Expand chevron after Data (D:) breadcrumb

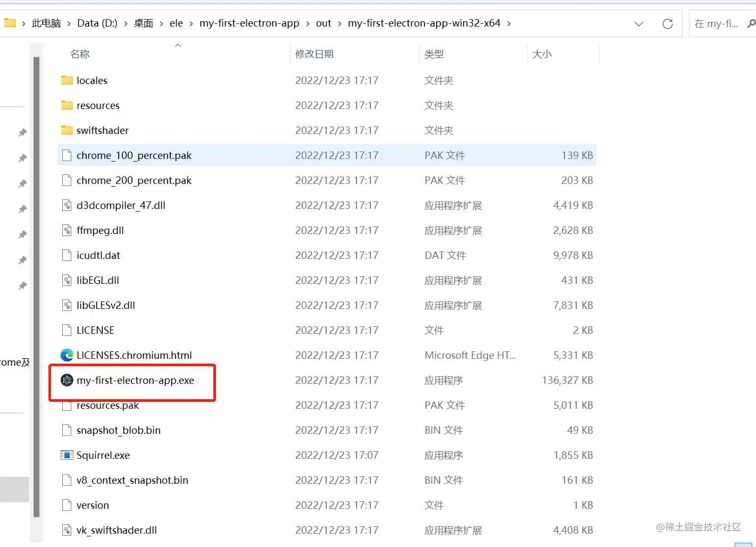pos(126,23)
